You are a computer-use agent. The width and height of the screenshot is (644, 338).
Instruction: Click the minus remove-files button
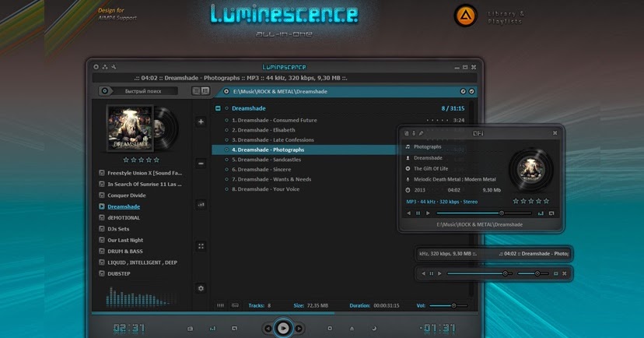tap(201, 164)
